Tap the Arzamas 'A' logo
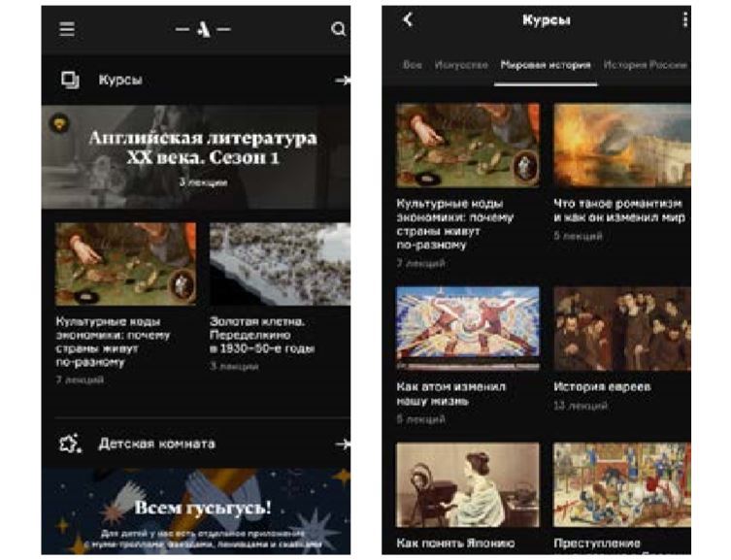The width and height of the screenshot is (731, 560). pos(203,29)
